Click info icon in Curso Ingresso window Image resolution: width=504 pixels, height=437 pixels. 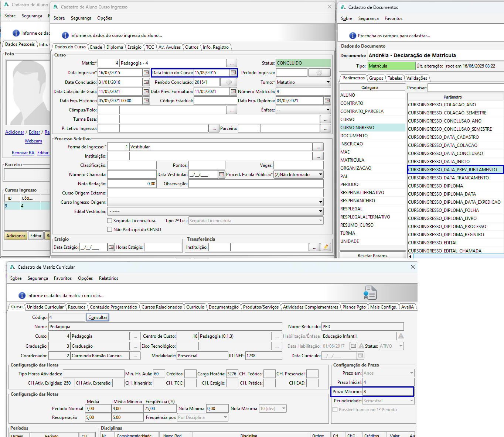[65, 35]
